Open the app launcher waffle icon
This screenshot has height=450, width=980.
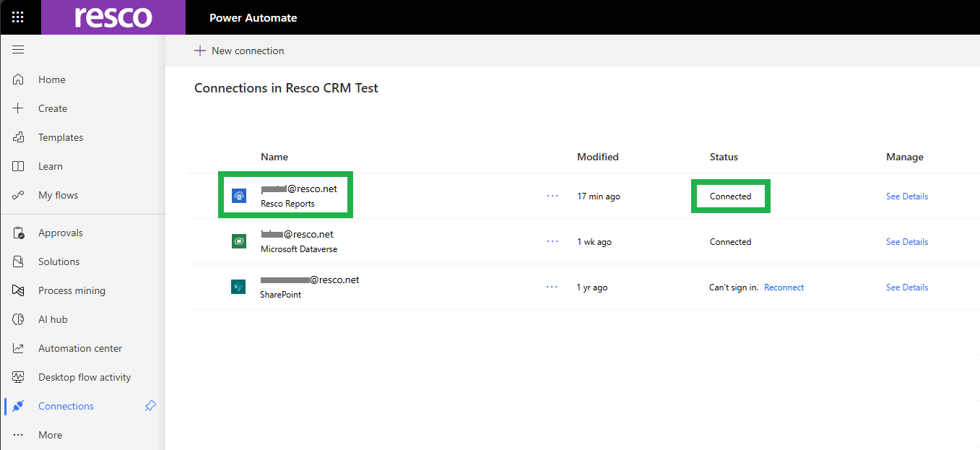click(x=18, y=17)
